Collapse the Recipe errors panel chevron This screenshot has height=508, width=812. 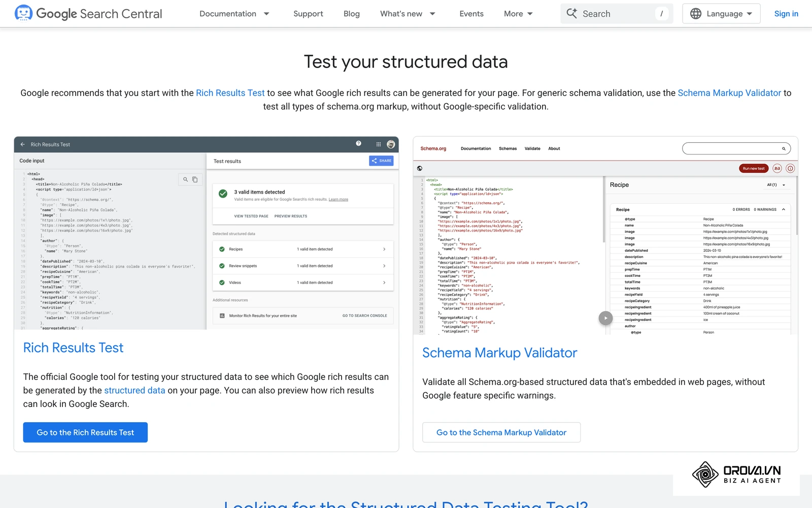[x=784, y=209]
